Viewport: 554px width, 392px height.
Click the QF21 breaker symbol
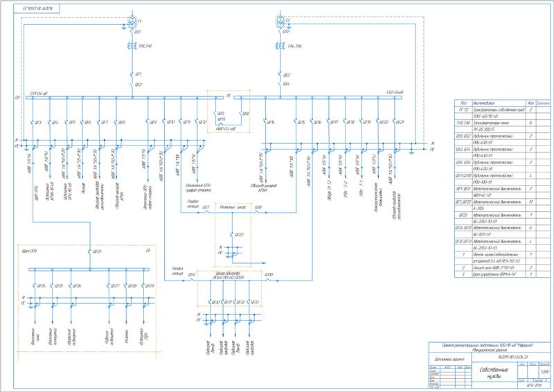[394, 123]
